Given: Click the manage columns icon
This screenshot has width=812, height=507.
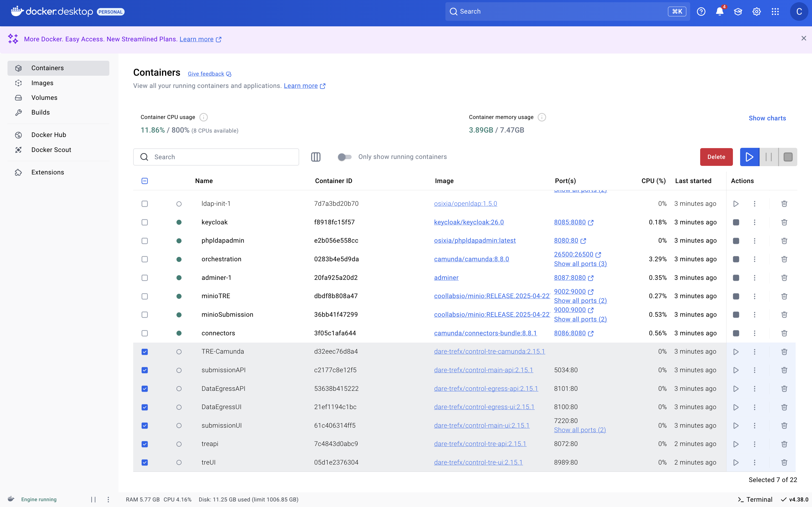Looking at the screenshot, I should tap(316, 157).
